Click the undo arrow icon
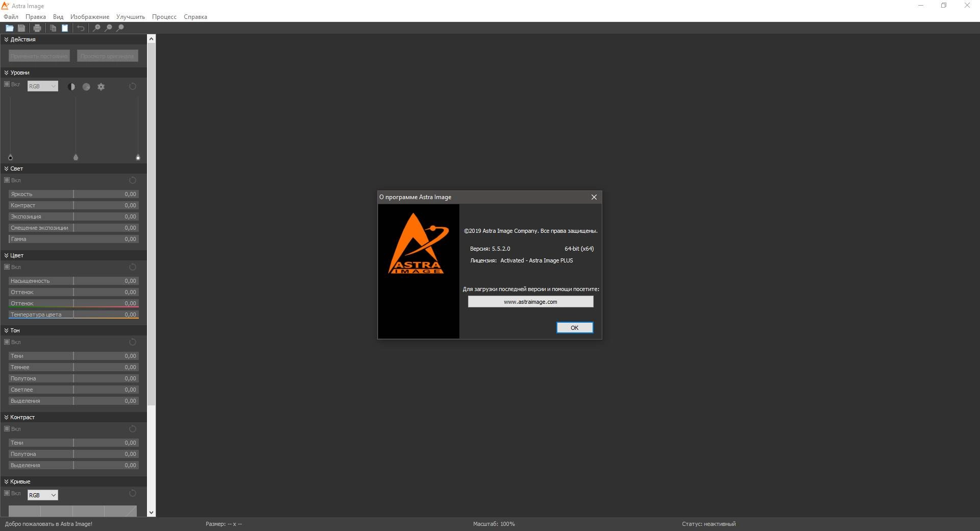The width and height of the screenshot is (980, 531). point(81,28)
